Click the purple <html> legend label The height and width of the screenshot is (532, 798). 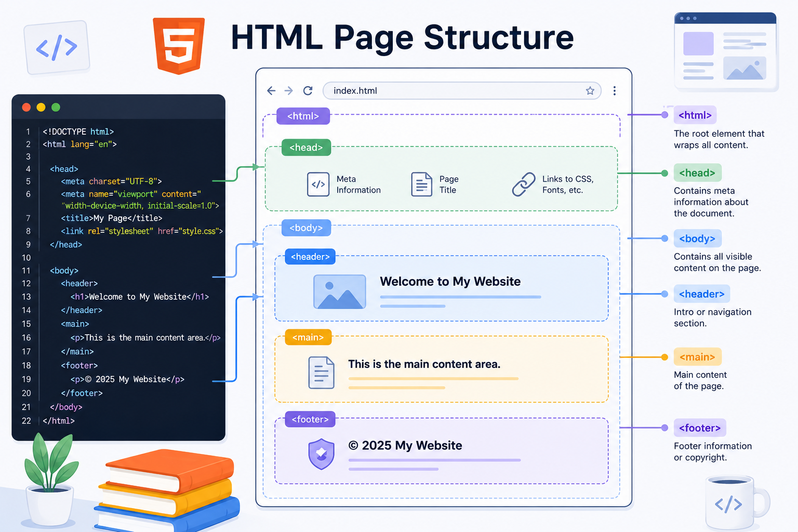click(x=695, y=115)
